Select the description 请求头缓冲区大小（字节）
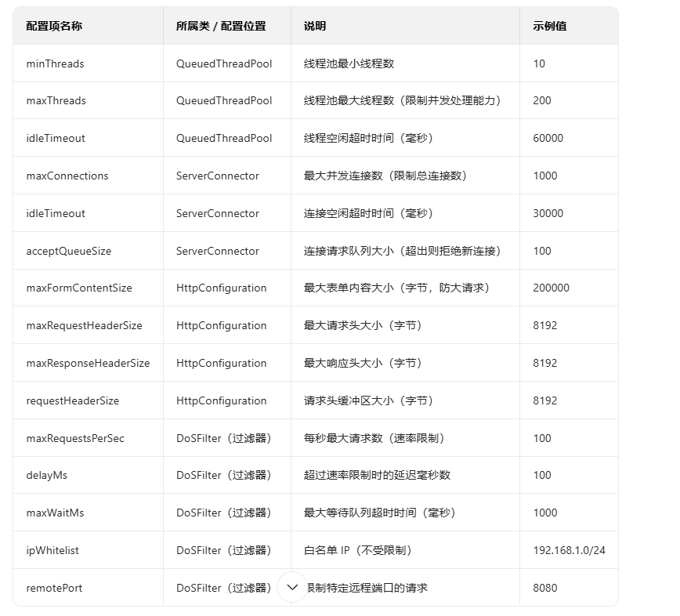 [368, 400]
